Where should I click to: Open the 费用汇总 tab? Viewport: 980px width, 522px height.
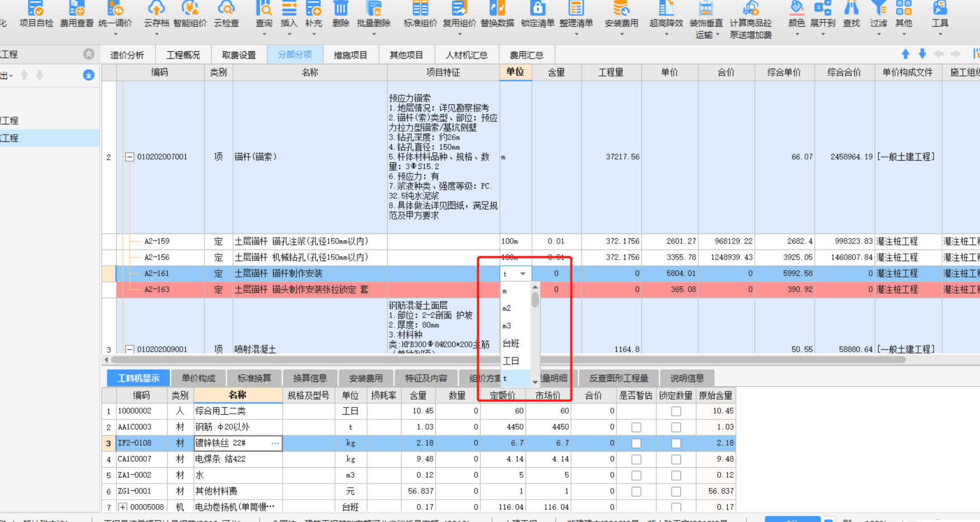click(x=526, y=55)
